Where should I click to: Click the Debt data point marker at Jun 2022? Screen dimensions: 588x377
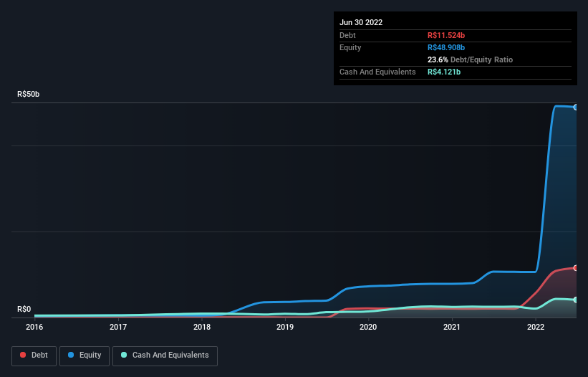[x=576, y=268]
